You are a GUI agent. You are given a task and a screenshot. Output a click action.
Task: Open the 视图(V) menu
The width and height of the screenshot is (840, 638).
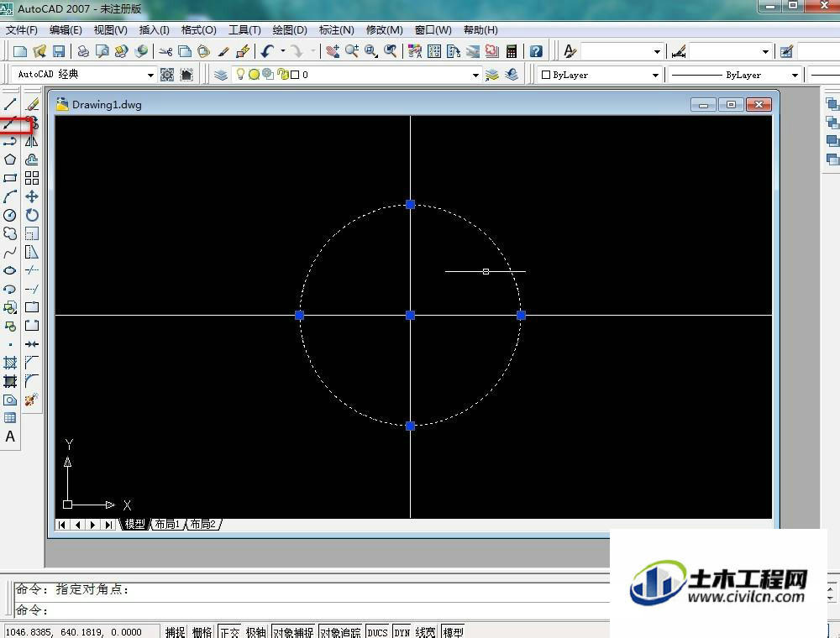tap(110, 30)
